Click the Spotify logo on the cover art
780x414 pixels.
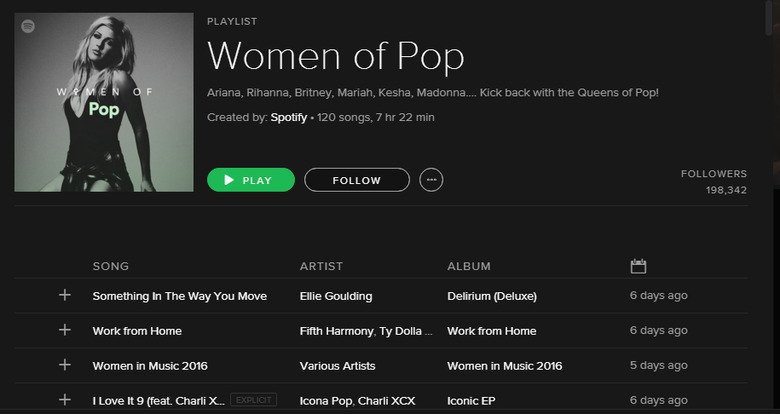coord(28,26)
